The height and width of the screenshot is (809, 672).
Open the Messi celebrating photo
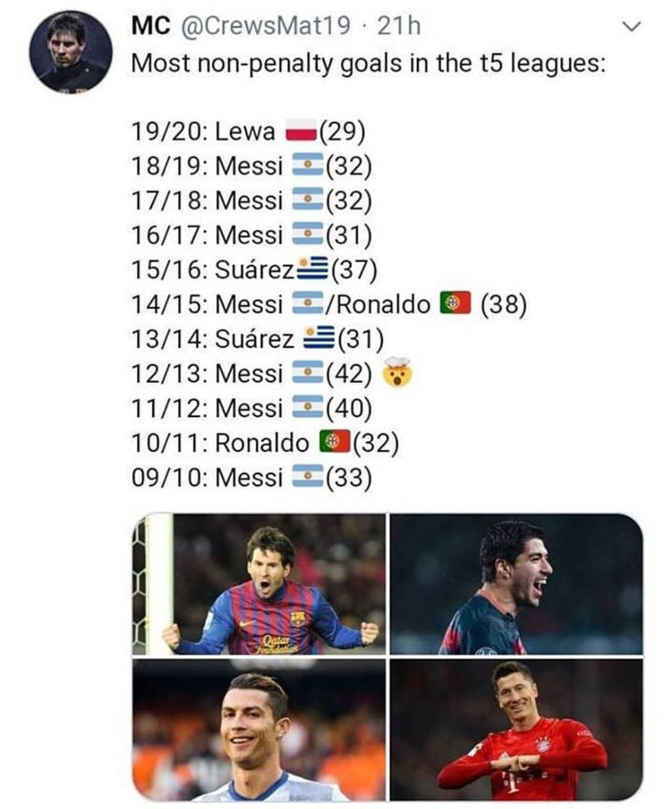259,584
